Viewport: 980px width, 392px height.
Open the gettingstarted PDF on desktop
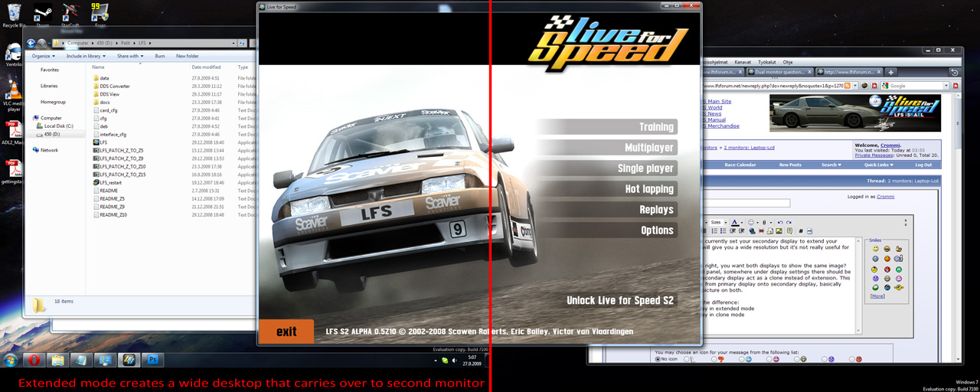pyautogui.click(x=12, y=170)
